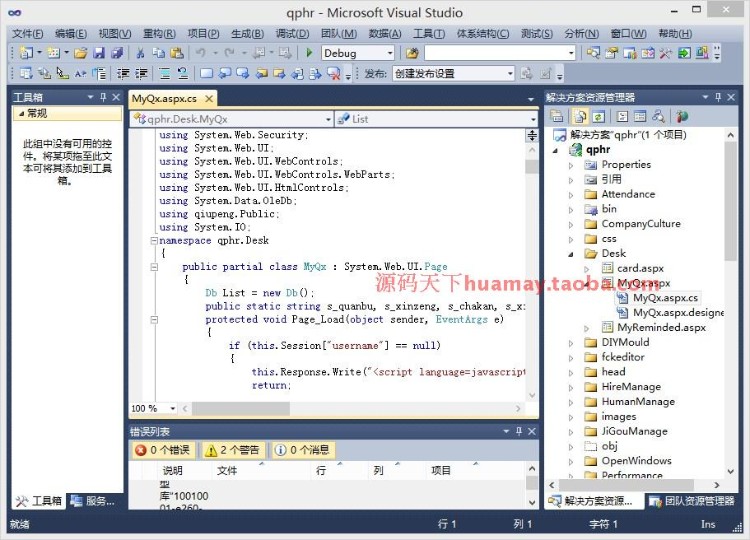Screen dimensions: 750x540
Task: Select MyReminded.aspx file
Action: point(661,328)
